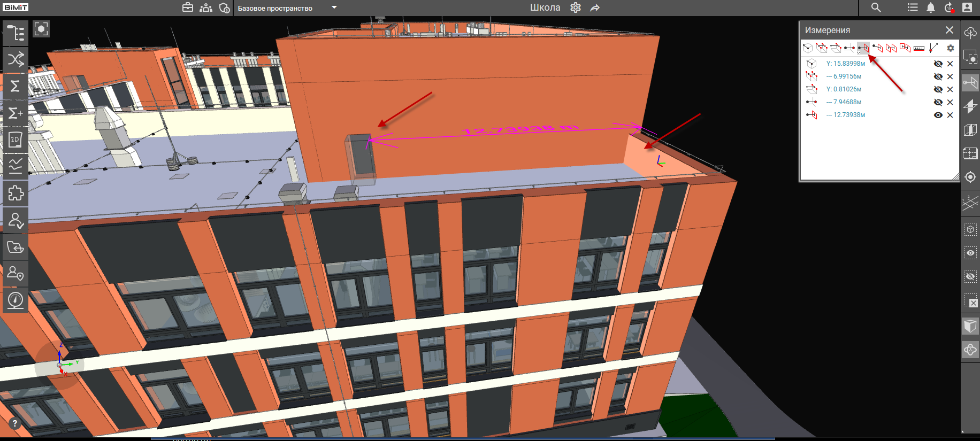Click the search magnifier in top bar
Screen dimensions: 980x441
point(876,7)
